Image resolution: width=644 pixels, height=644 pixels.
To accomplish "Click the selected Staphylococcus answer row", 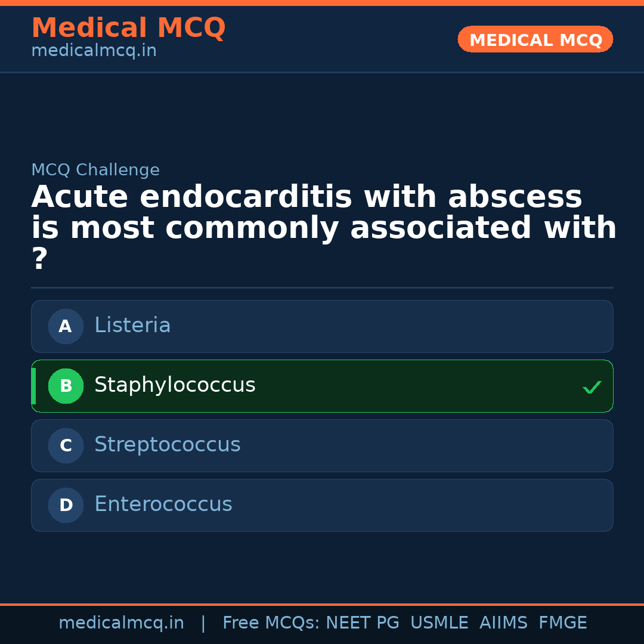I will click(x=322, y=386).
